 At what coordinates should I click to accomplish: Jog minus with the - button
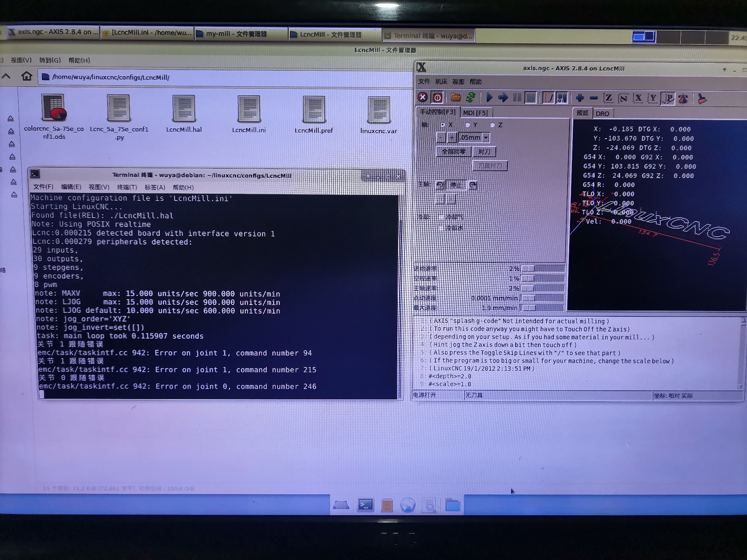pyautogui.click(x=441, y=138)
